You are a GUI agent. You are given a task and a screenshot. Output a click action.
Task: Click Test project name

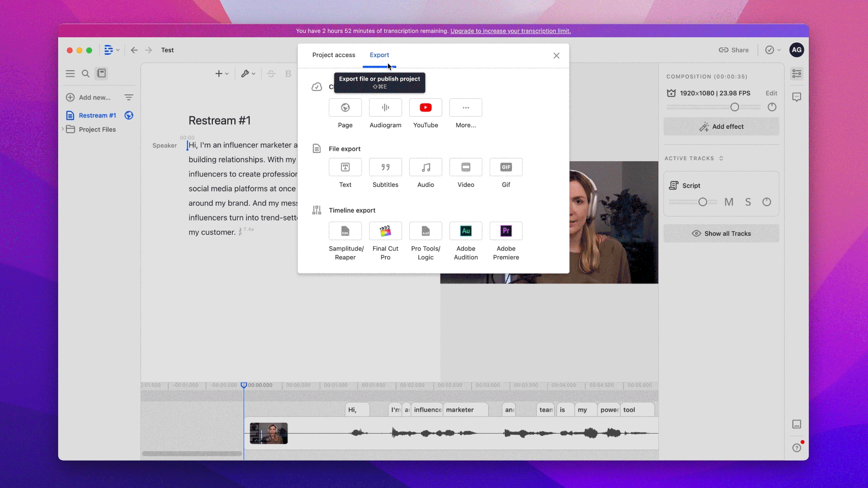pyautogui.click(x=167, y=50)
